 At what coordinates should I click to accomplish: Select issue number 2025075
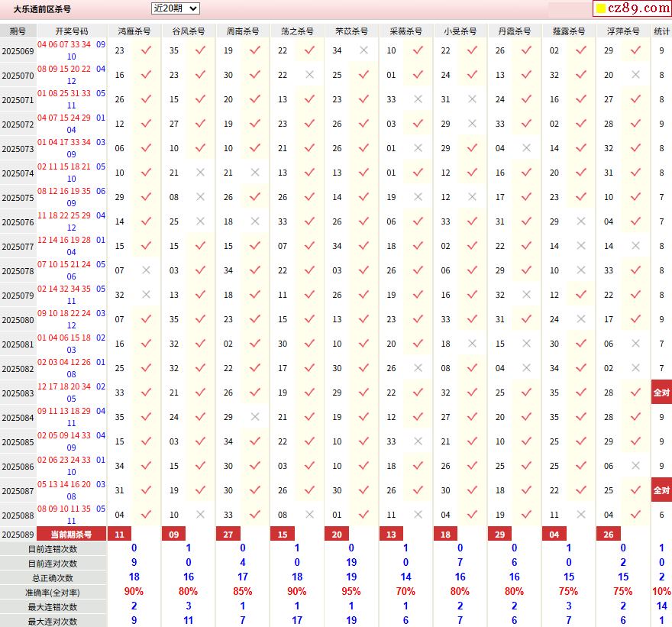(x=18, y=198)
